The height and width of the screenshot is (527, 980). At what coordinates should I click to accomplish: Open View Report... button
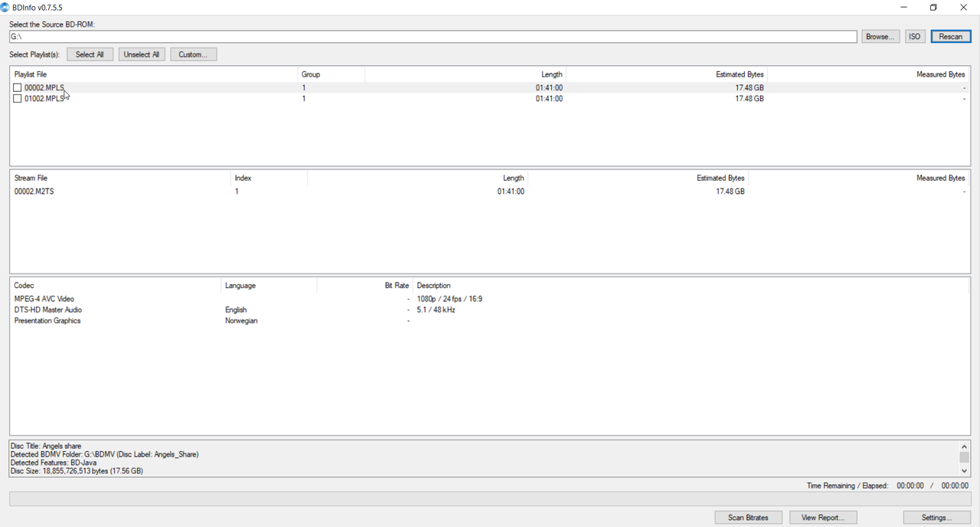[x=823, y=518]
